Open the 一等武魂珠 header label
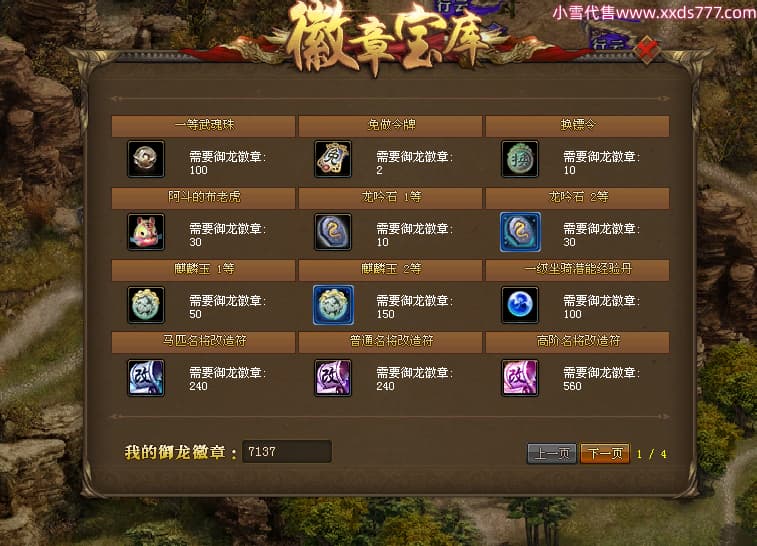757x546 pixels. [203, 126]
